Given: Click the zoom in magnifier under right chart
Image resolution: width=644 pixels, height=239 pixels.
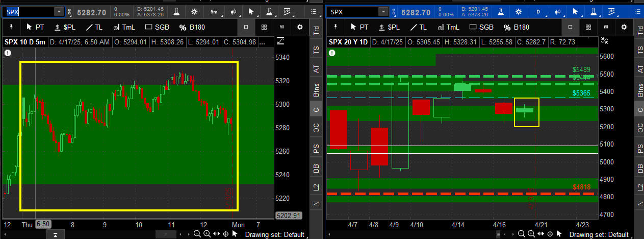Looking at the screenshot, I should click(x=528, y=234).
